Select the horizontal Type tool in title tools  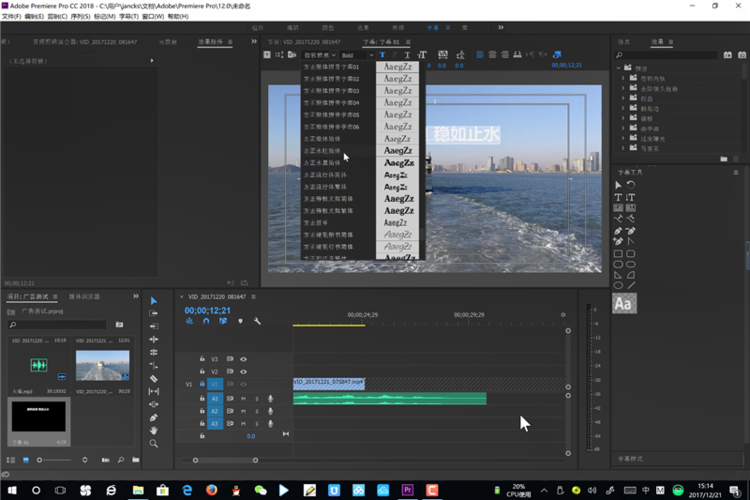(x=618, y=197)
